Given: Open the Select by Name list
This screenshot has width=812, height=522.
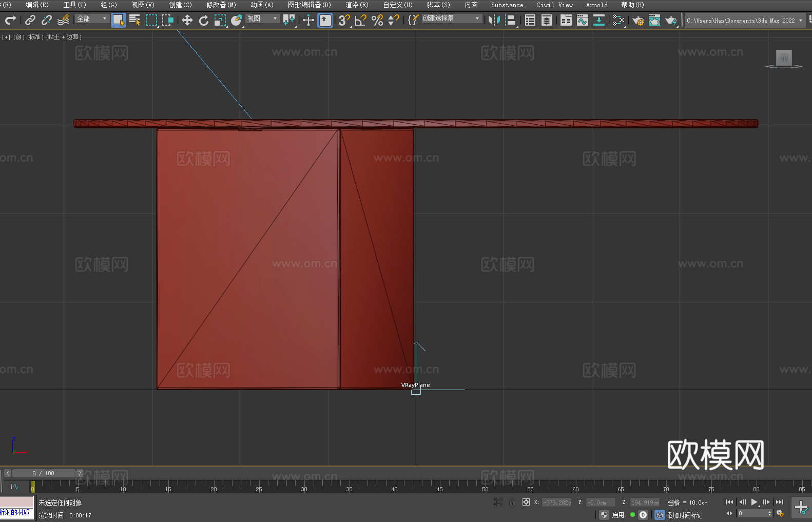Looking at the screenshot, I should [x=135, y=20].
